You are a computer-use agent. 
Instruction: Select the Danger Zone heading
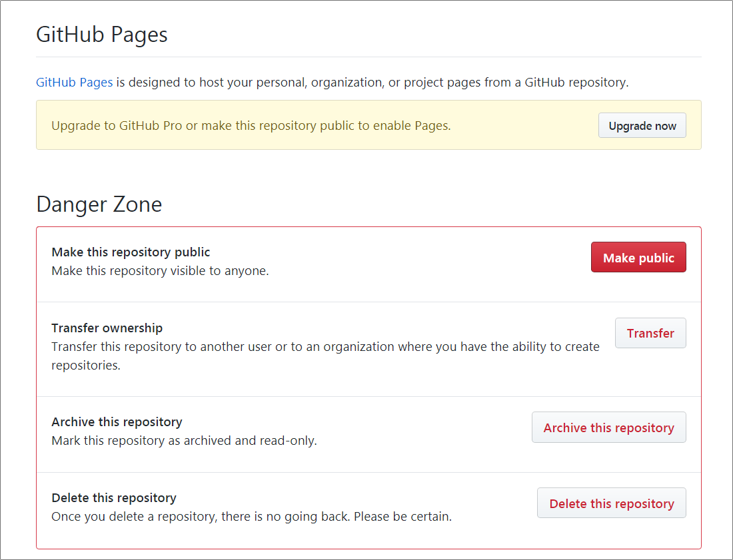99,204
